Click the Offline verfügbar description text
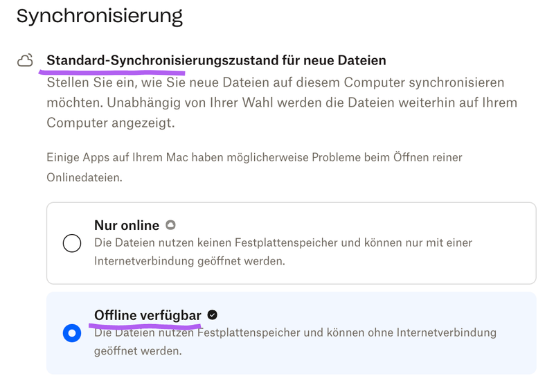 pyautogui.click(x=295, y=341)
